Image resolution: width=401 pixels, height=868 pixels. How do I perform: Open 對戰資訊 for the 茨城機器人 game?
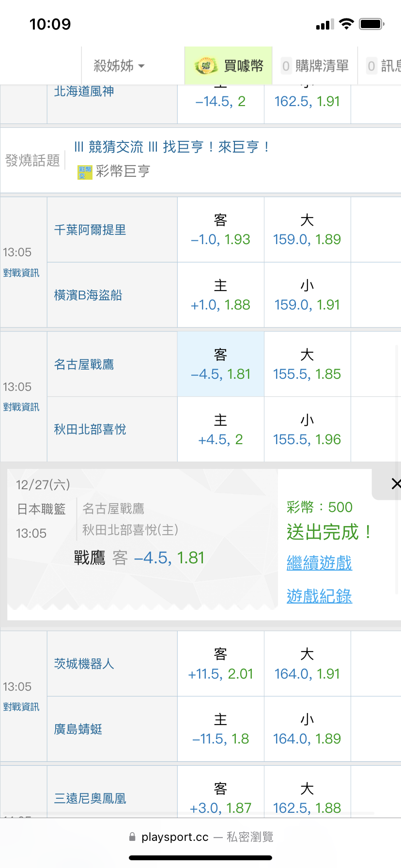coord(21,707)
